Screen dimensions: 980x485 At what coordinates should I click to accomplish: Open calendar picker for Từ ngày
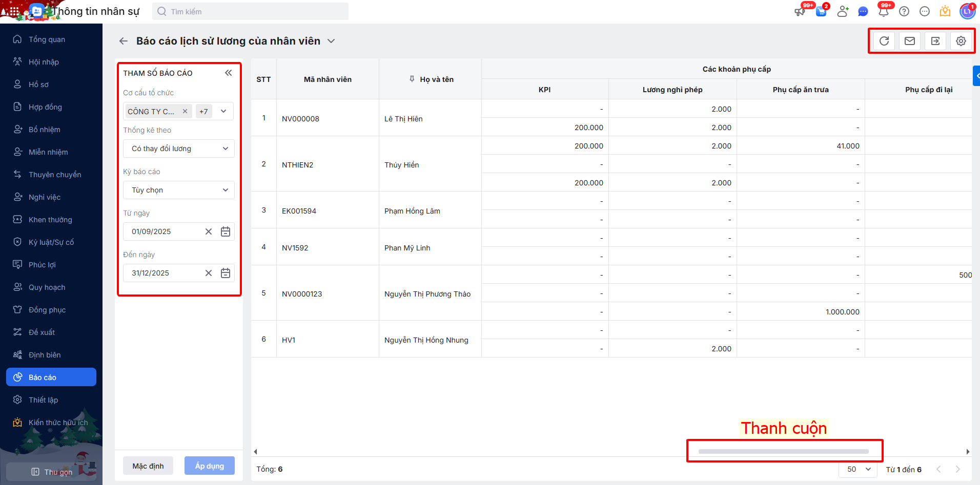226,231
